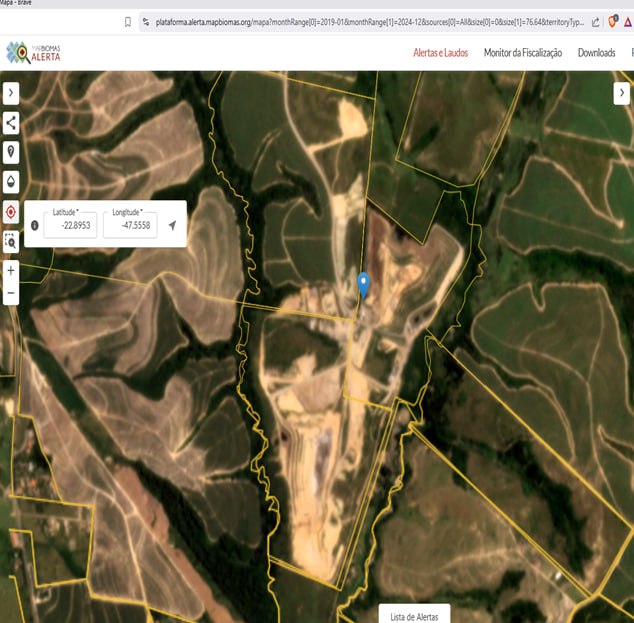Click the Longitude input field
The width and height of the screenshot is (634, 623).
[x=130, y=226]
